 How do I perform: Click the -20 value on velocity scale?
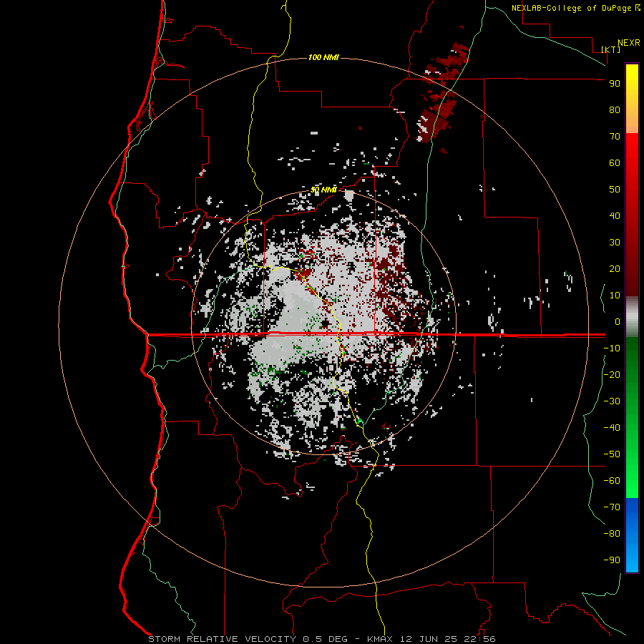pyautogui.click(x=612, y=374)
